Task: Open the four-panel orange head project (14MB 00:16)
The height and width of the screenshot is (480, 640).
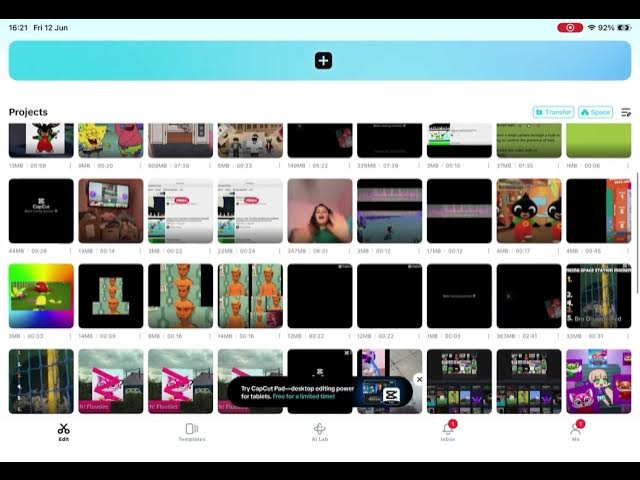Action: pyautogui.click(x=250, y=296)
